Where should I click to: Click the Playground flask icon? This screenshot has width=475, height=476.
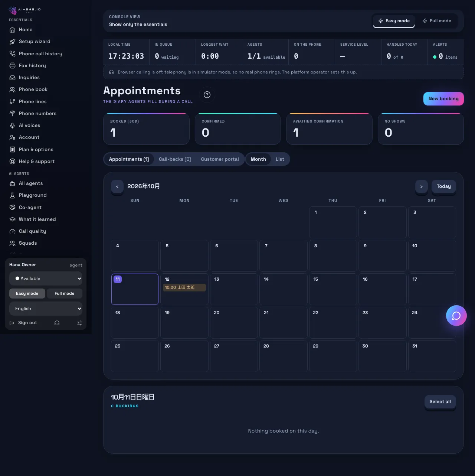point(12,195)
